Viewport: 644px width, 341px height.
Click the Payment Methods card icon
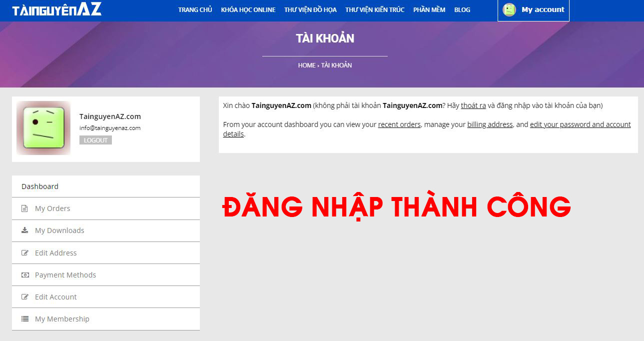coord(25,274)
